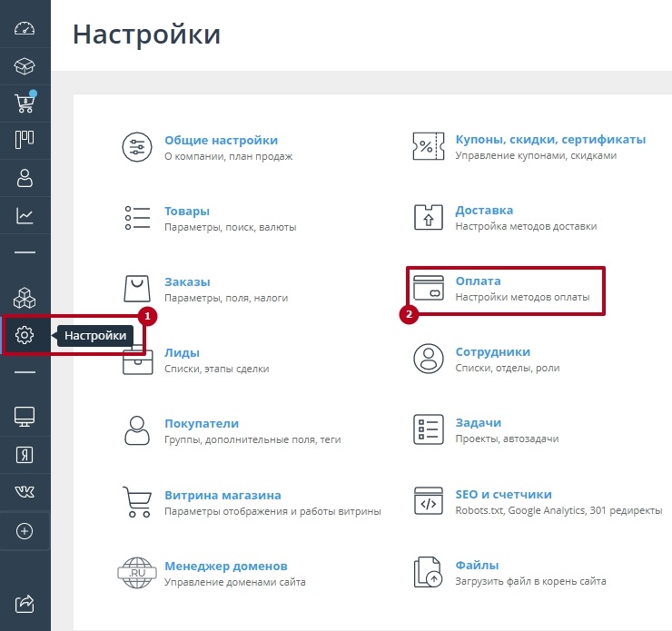
Task: Click the Файлы upload file icon
Action: (x=427, y=572)
